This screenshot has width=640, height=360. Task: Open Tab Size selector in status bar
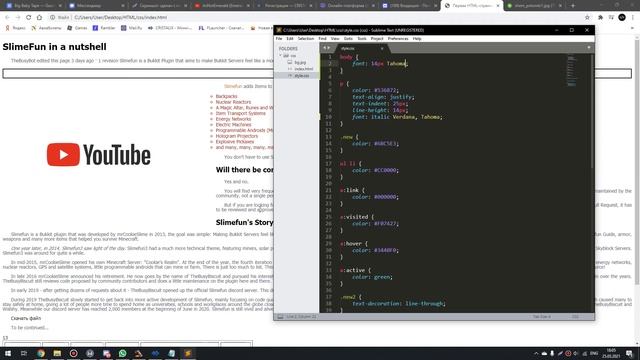point(542,317)
